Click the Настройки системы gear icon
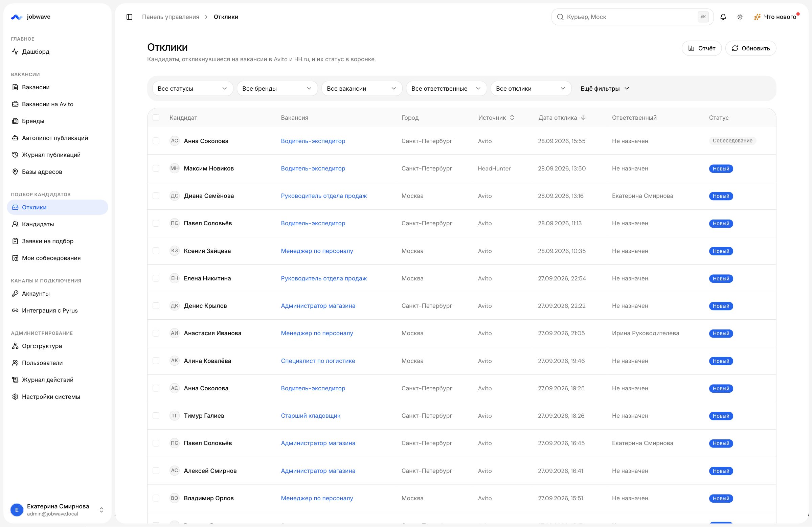 [x=15, y=396]
